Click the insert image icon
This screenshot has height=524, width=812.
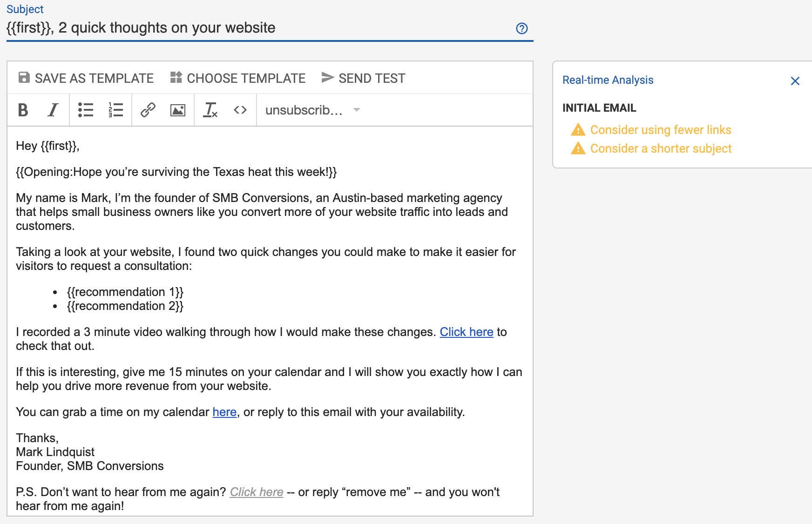point(178,110)
